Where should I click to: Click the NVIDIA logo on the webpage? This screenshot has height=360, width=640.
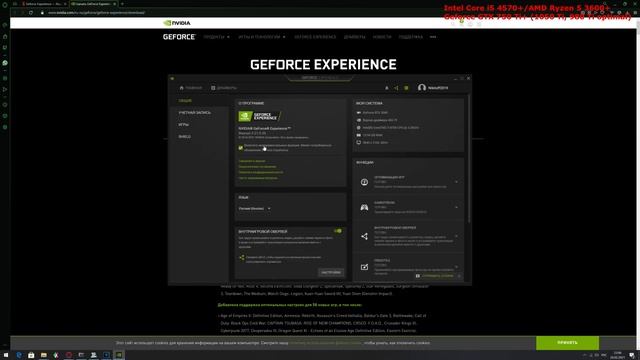176,23
